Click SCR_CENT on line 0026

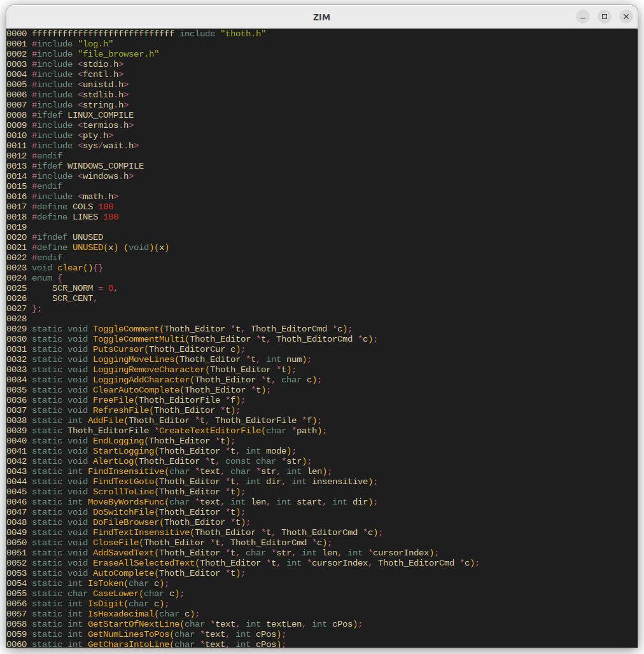[x=73, y=298]
